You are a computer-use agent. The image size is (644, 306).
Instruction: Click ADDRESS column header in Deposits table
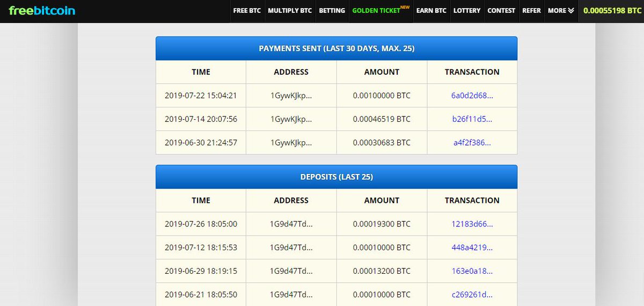(291, 200)
